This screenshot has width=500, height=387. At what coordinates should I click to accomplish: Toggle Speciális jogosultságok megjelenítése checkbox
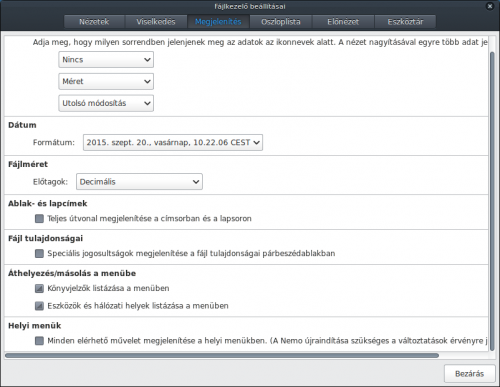coord(39,254)
